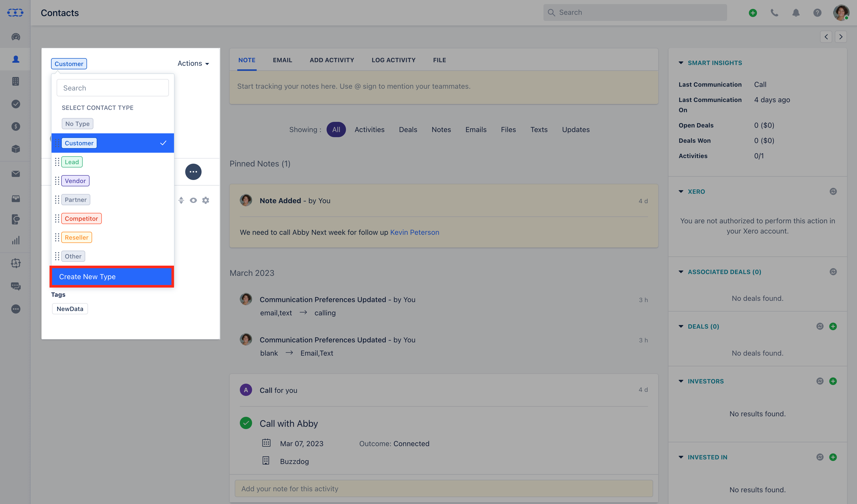Filter timeline by Updates
Viewport: 857px width, 504px height.
(576, 130)
